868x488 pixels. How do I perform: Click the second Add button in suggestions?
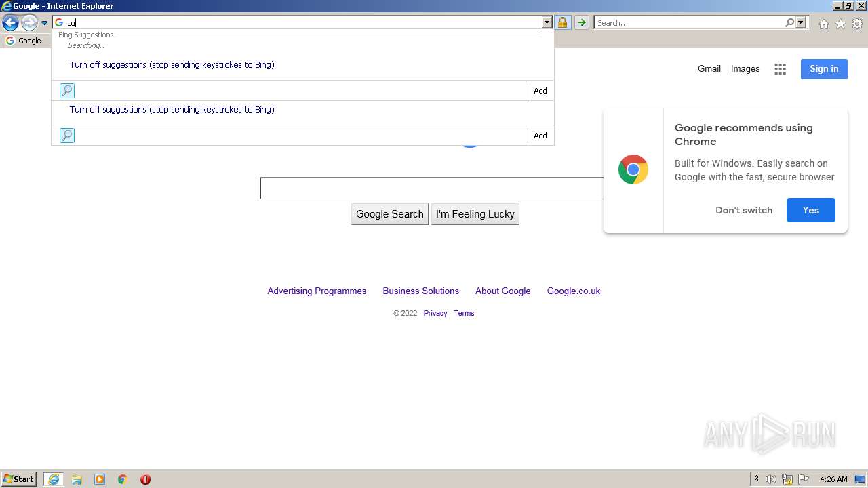click(540, 136)
